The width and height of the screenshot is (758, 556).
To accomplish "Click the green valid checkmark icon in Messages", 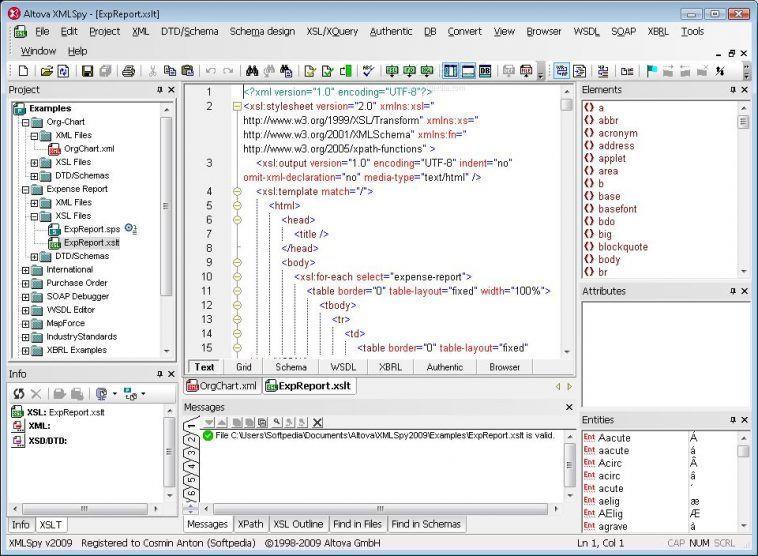I will tap(208, 436).
